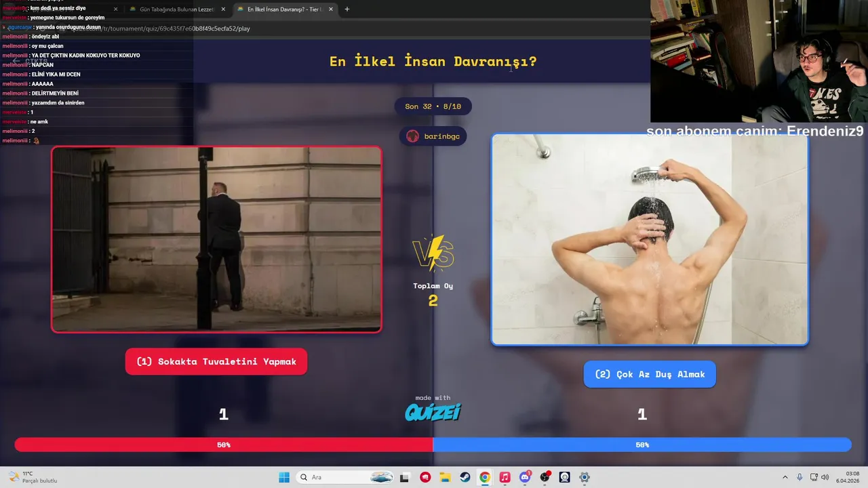Open the weather widget showing 11°C

tap(33, 477)
